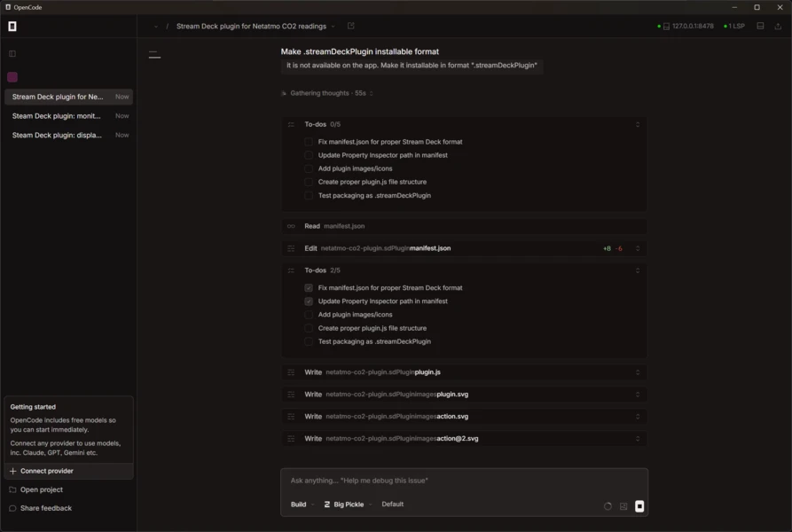Open the Build agent dropdown
Image resolution: width=792 pixels, height=532 pixels.
302,505
